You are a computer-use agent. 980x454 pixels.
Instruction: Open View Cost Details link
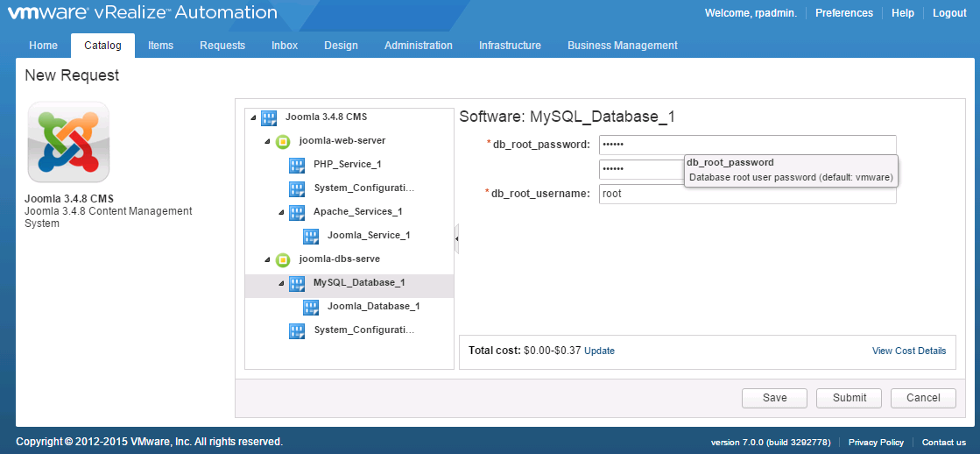pos(909,351)
